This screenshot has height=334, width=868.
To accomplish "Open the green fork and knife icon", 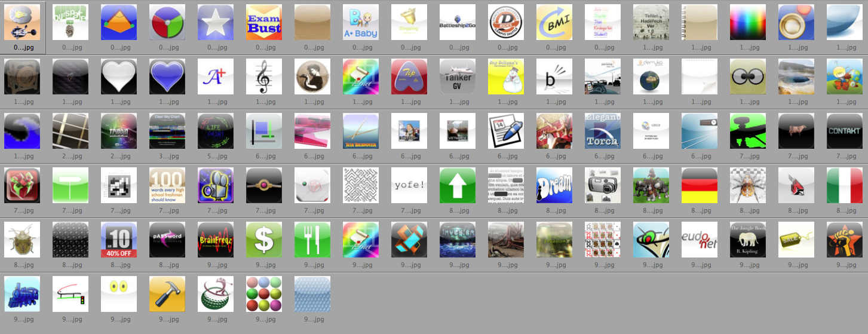I will point(312,240).
